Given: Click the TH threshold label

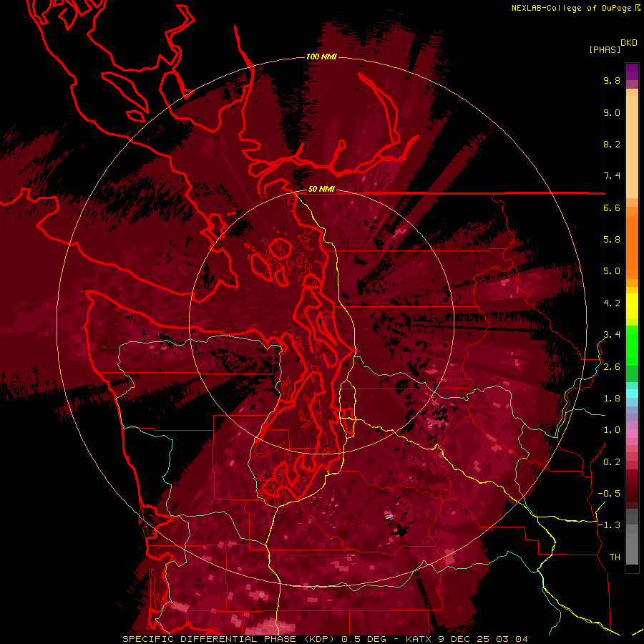Looking at the screenshot, I should coord(615,557).
